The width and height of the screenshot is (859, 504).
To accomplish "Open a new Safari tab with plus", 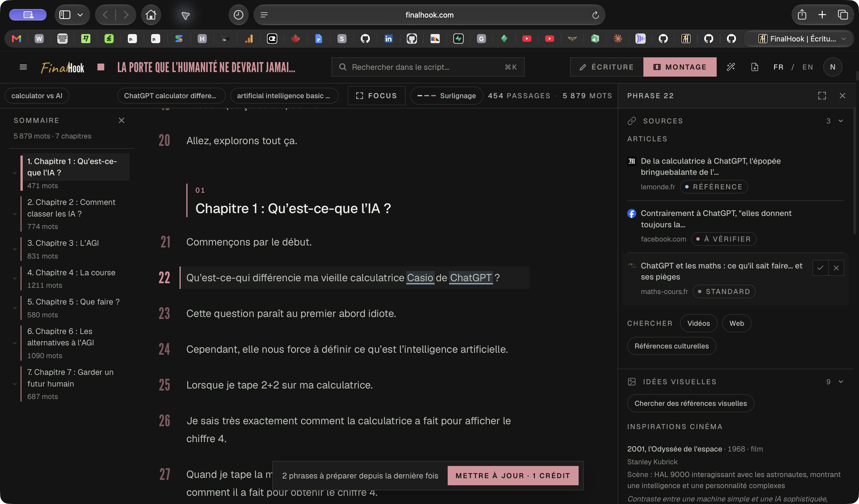I will tap(822, 15).
